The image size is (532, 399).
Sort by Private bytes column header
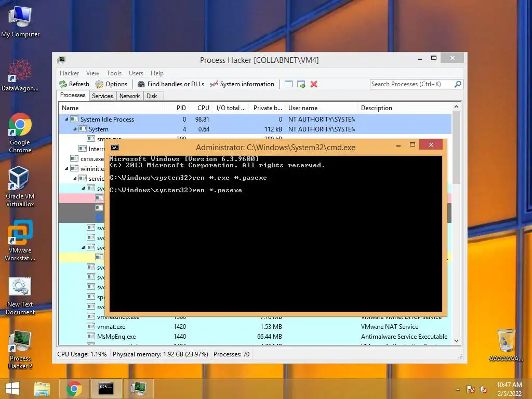pos(267,108)
